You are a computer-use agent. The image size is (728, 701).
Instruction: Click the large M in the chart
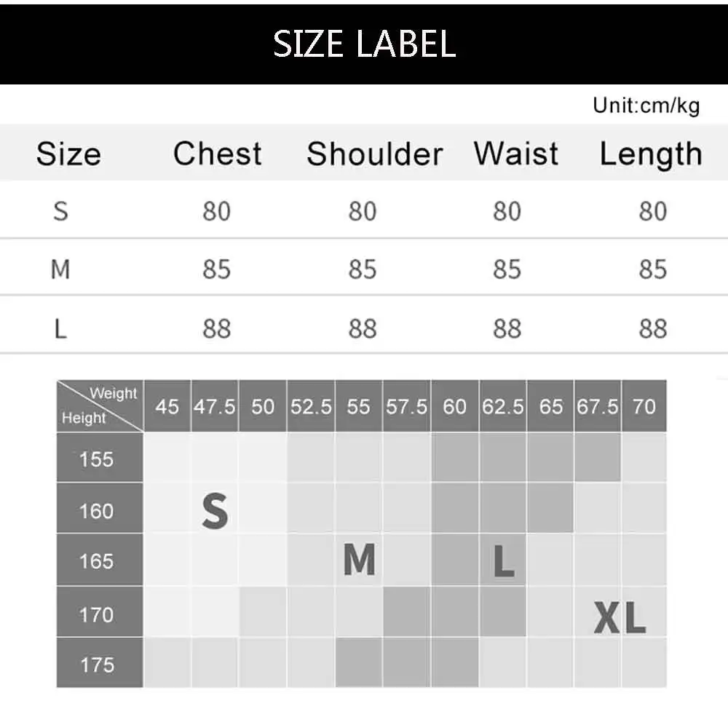pos(360,559)
